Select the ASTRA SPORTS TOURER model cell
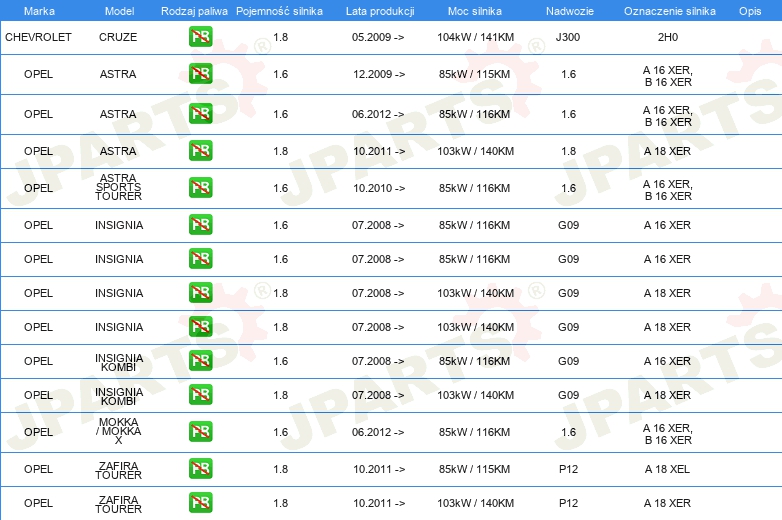This screenshot has width=782, height=520. (118, 187)
